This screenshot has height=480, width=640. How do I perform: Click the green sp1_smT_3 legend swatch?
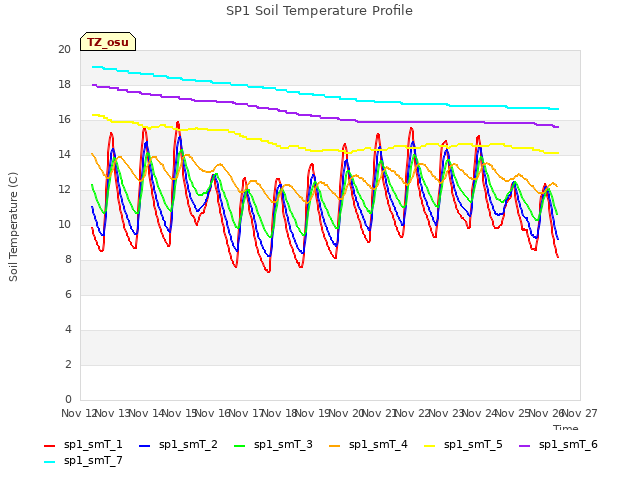point(240,446)
